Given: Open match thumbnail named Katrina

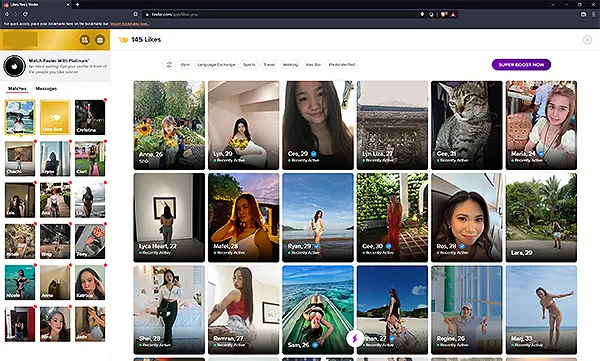Looking at the screenshot, I should pos(90,283).
